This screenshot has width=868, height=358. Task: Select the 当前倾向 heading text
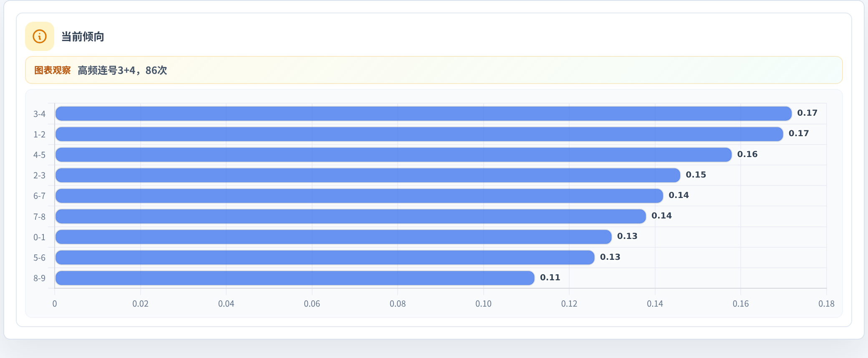point(83,37)
